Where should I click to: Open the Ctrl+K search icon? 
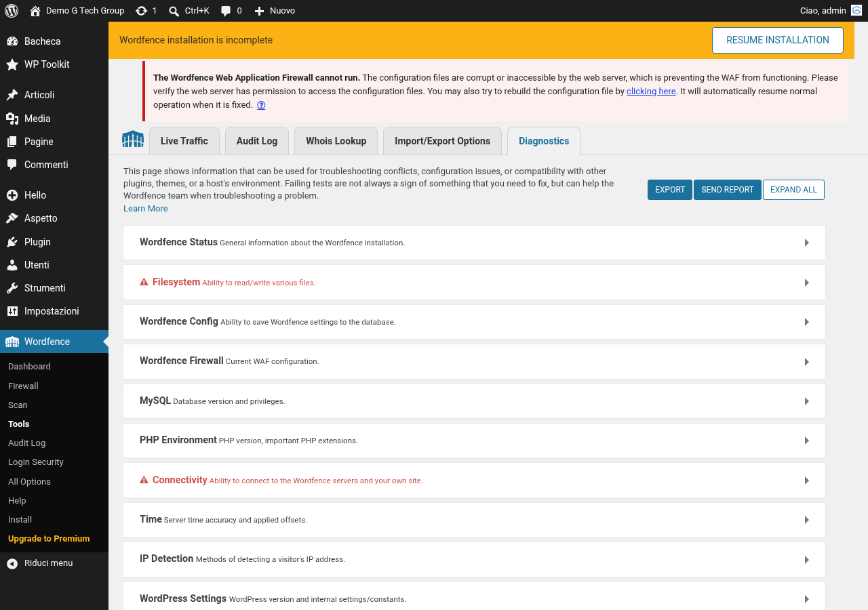[174, 11]
